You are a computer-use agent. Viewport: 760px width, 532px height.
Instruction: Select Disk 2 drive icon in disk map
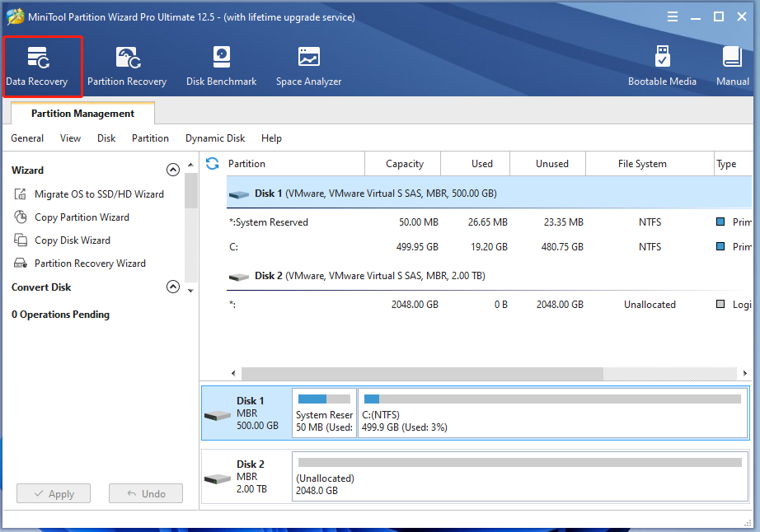(x=218, y=478)
